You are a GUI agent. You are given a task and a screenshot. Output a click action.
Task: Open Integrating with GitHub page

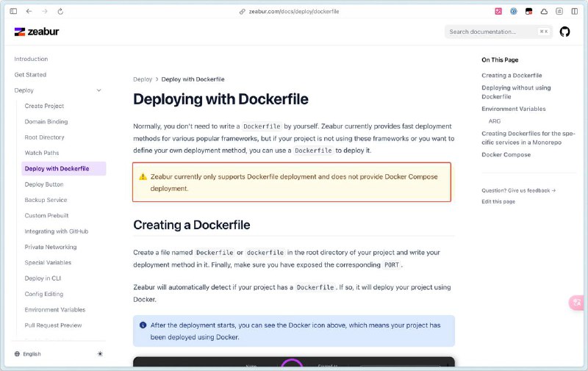[57, 231]
